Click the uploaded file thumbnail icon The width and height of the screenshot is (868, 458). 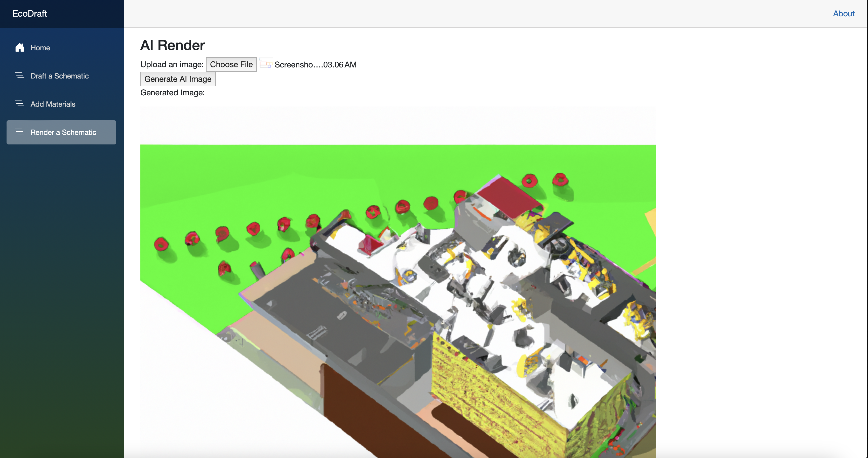(265, 64)
